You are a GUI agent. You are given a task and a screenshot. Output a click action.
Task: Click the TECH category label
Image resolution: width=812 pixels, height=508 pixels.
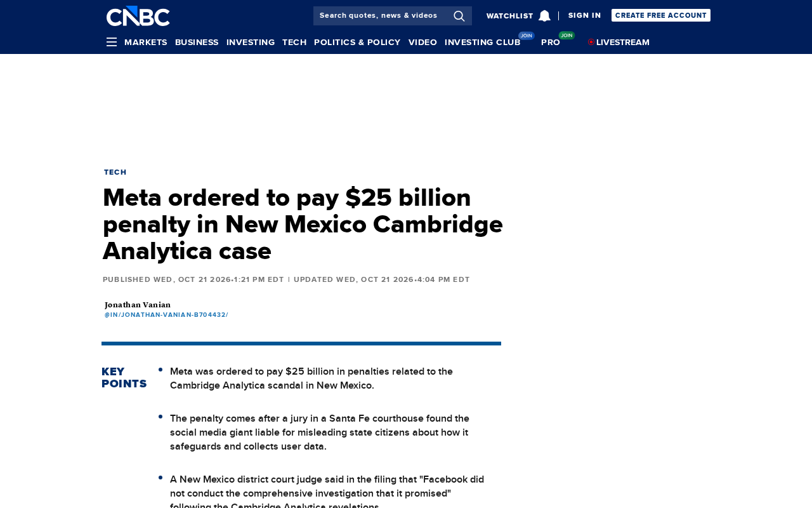(x=115, y=172)
